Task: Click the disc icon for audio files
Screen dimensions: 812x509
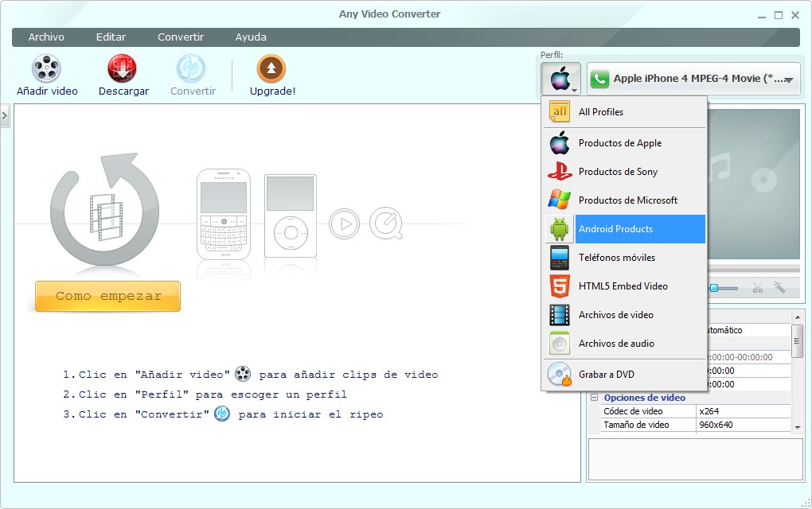Action: point(560,343)
